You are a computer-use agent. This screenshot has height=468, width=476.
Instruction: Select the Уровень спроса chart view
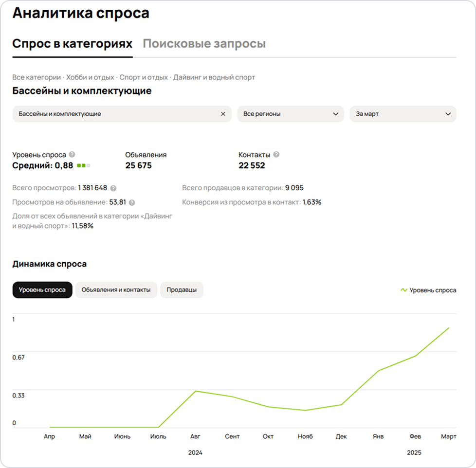[42, 290]
